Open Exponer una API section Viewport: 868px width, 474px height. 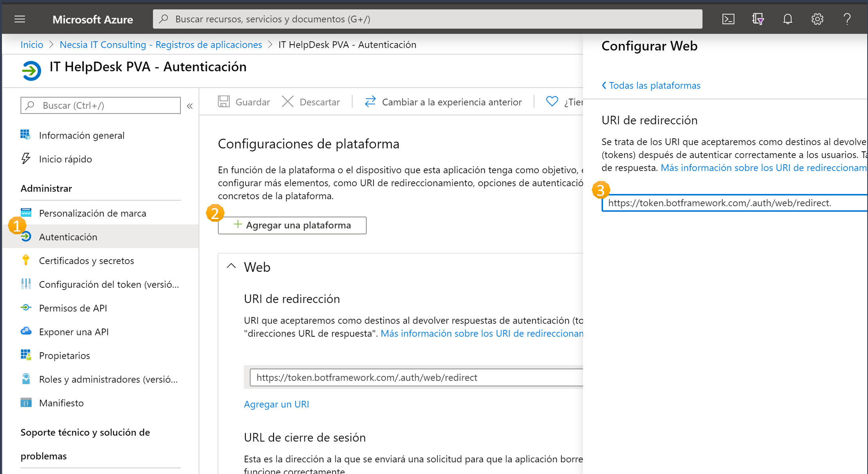tap(74, 331)
